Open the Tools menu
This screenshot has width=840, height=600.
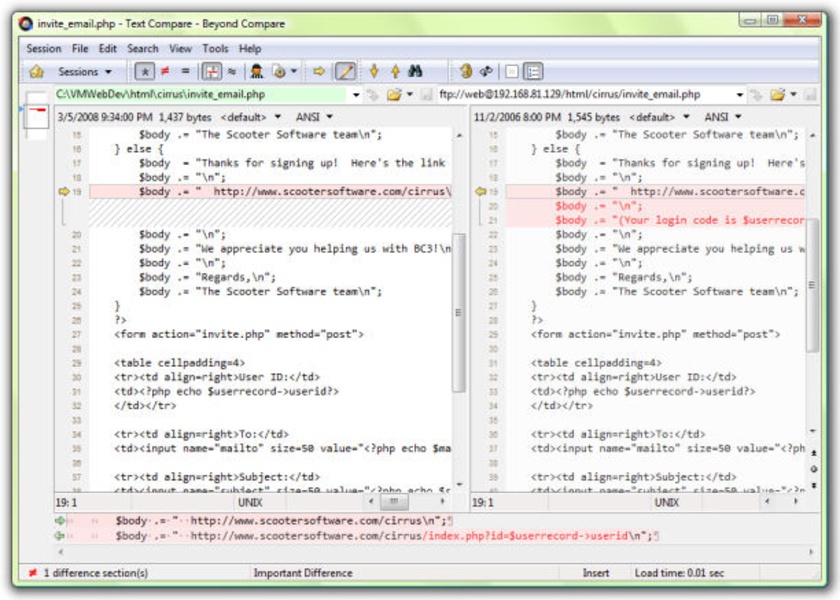tap(215, 48)
